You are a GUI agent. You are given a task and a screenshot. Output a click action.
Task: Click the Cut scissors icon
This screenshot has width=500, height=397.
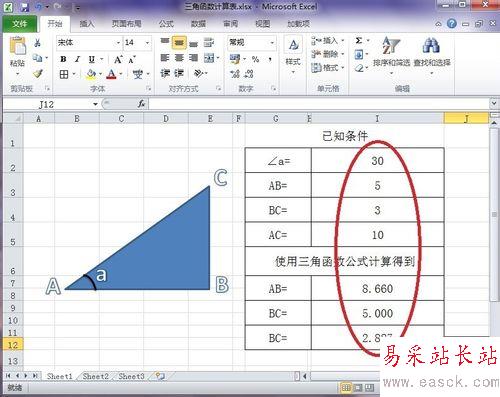pos(37,42)
